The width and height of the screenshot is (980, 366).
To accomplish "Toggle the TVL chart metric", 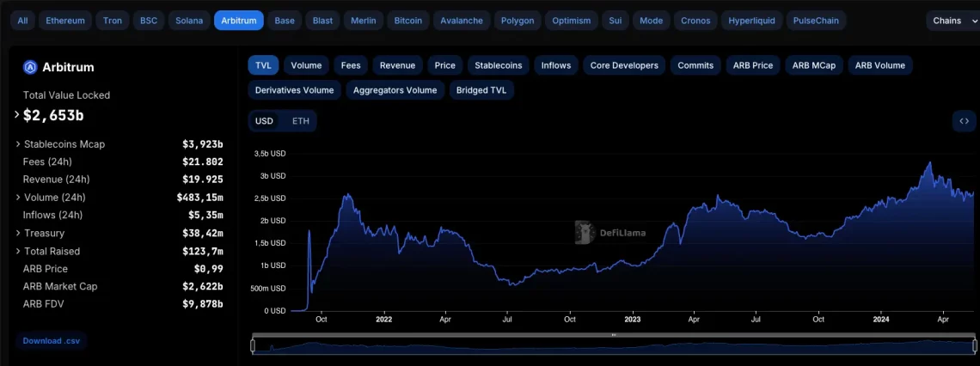I will (263, 65).
